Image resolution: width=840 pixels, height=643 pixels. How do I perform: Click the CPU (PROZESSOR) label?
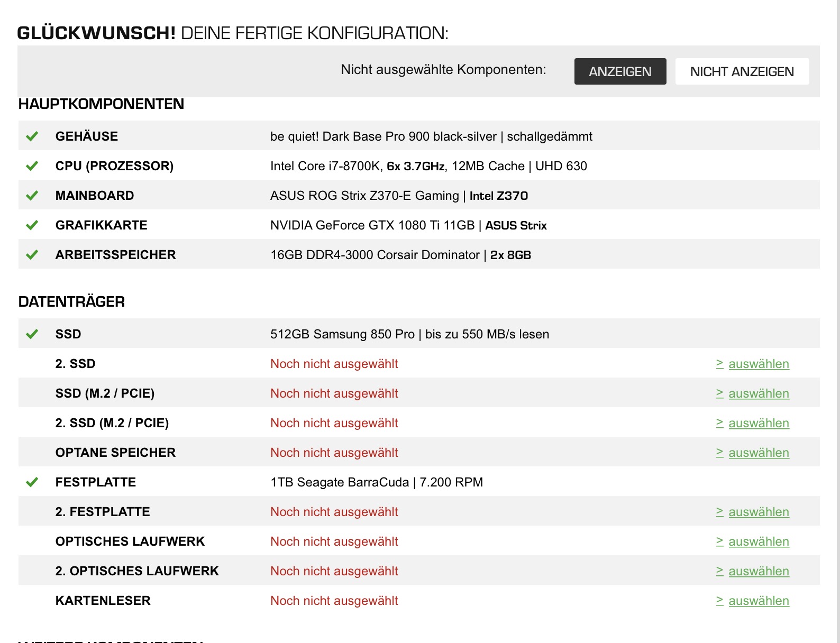114,166
